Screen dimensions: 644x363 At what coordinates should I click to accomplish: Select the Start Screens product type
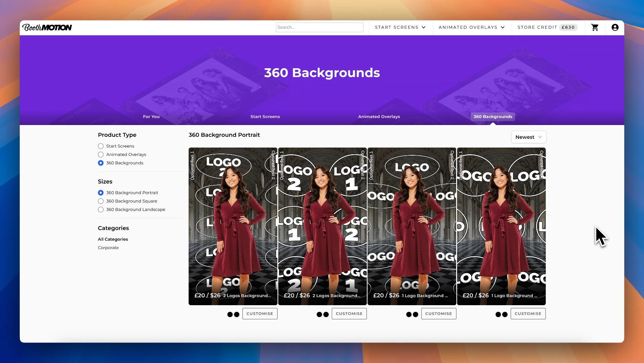pyautogui.click(x=100, y=146)
